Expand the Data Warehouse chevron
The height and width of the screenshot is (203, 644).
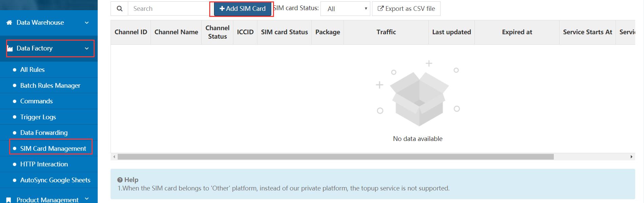click(87, 23)
